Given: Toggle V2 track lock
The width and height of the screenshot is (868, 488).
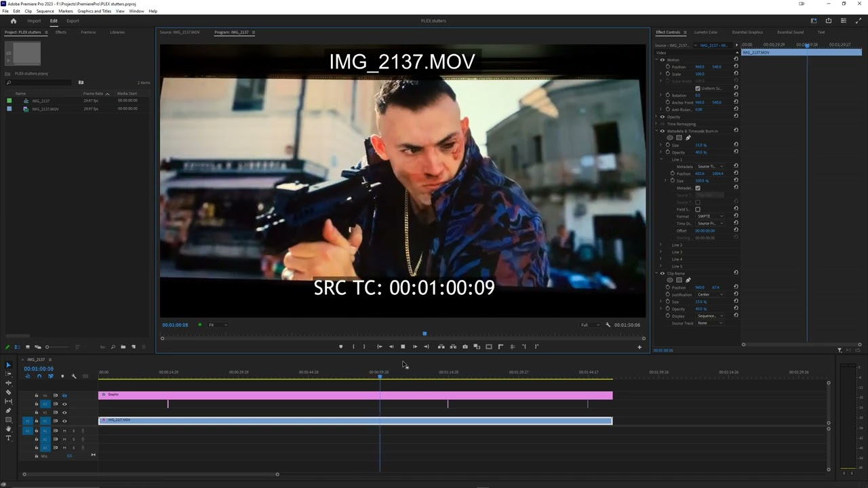Looking at the screenshot, I should (x=37, y=412).
